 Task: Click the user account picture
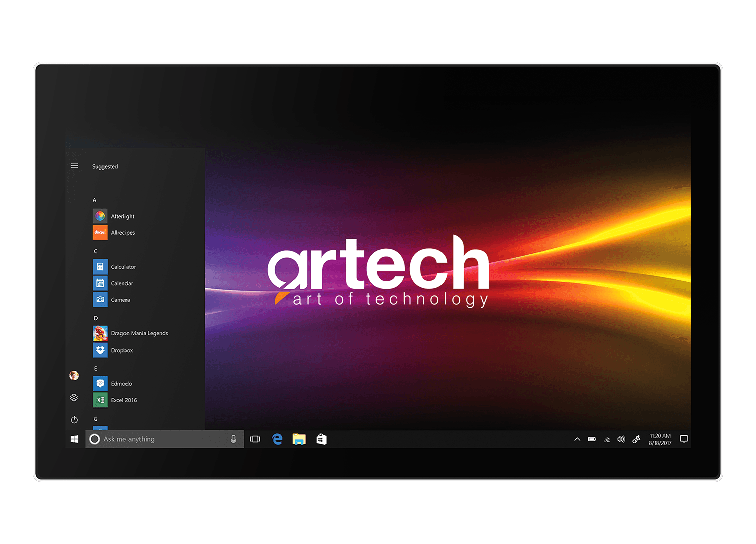74,375
